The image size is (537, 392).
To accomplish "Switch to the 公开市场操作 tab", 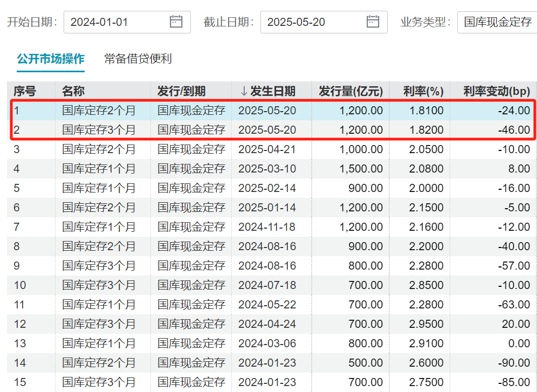I will click(51, 59).
